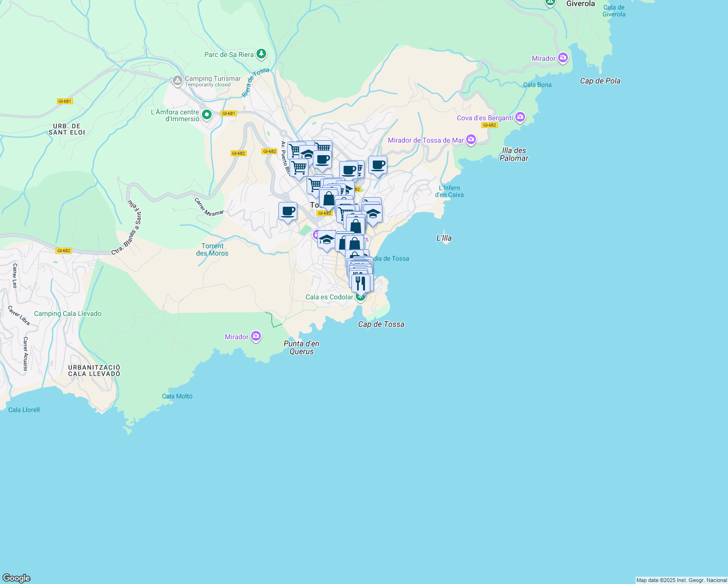Click fork-and-knife restaurant marker above Cala es Codolar
The height and width of the screenshot is (584, 728).
pos(360,283)
